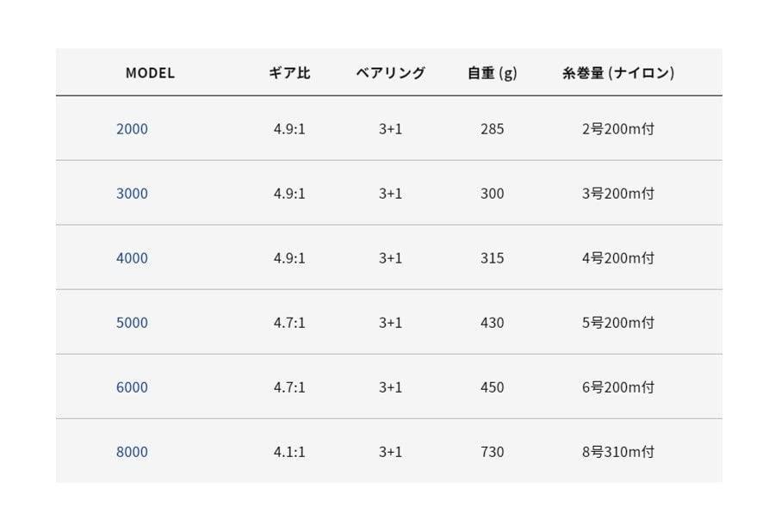Select the 450 weight cell
775x532 pixels.
click(x=492, y=387)
